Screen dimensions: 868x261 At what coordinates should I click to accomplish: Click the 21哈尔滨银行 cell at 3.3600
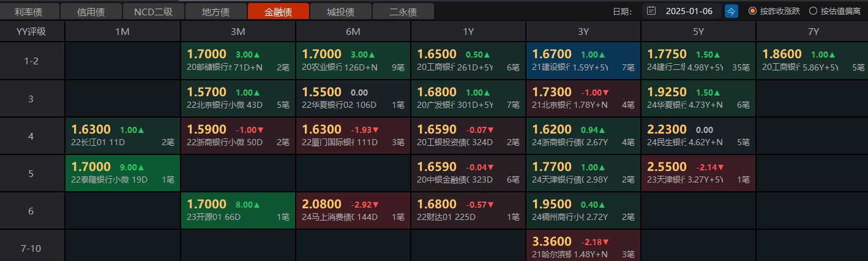(583, 246)
